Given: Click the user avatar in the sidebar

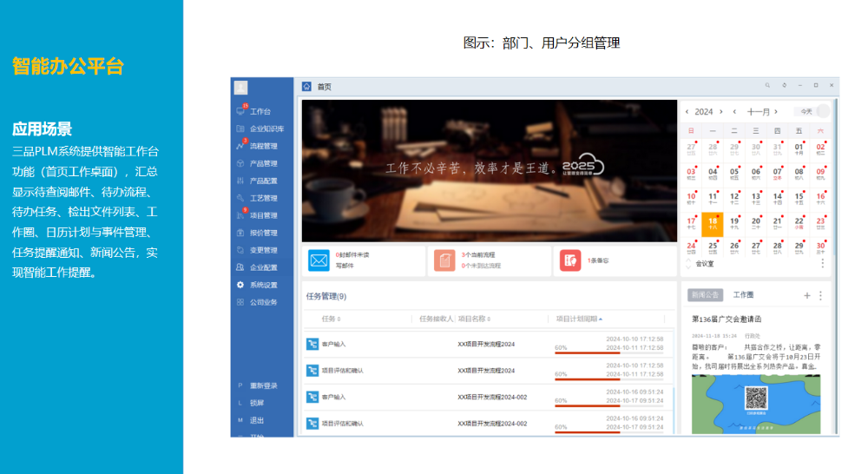Looking at the screenshot, I should 240,88.
